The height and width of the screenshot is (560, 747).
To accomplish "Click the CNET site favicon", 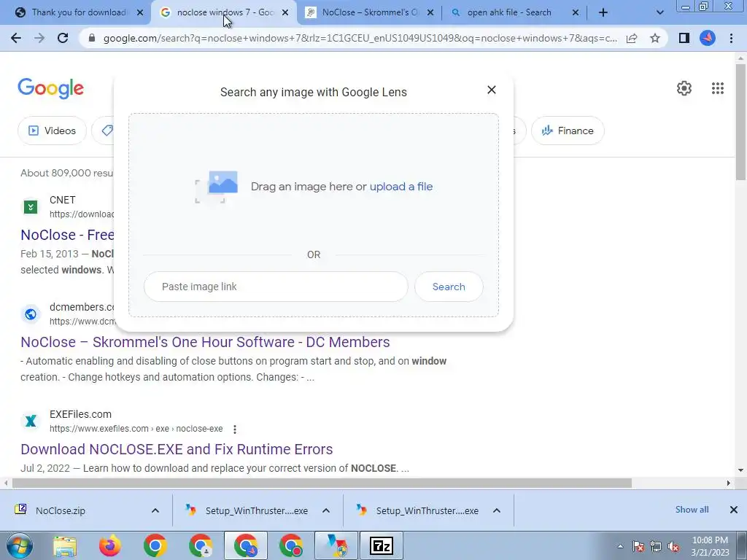I will pos(31,206).
